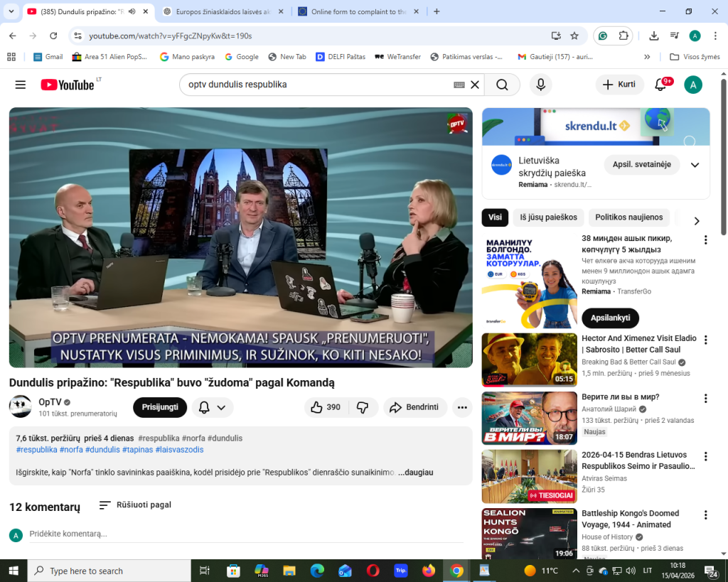The width and height of the screenshot is (728, 582).
Task: Open options for Battleship Kongo's video
Action: point(706,514)
